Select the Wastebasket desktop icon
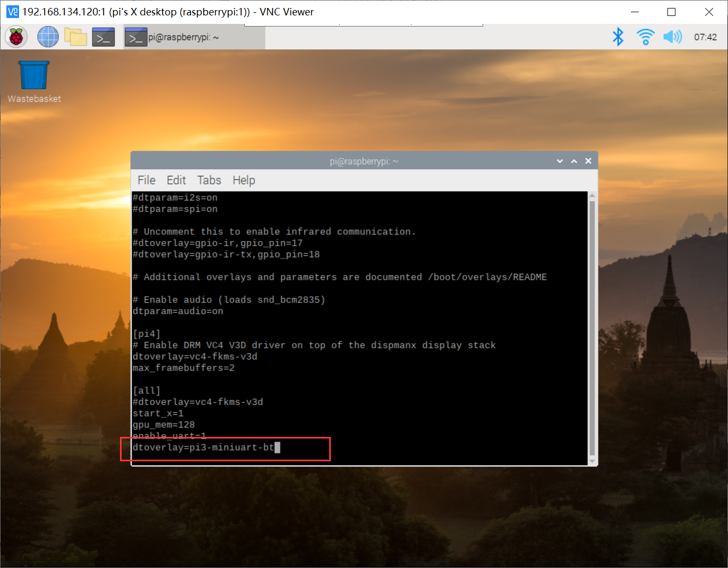 (34, 82)
